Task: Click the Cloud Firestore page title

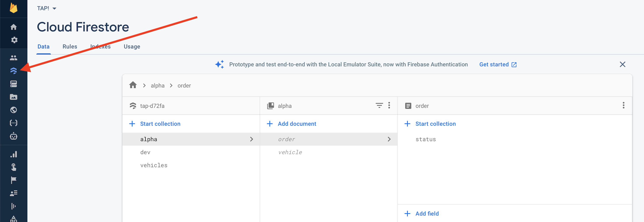Action: coord(83,27)
